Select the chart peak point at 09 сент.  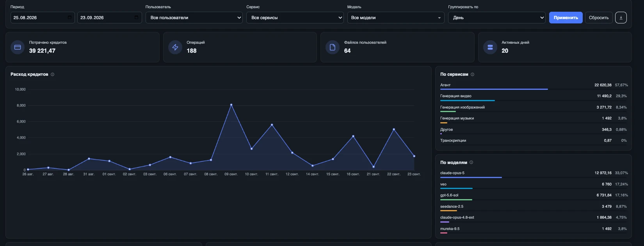[x=231, y=105]
